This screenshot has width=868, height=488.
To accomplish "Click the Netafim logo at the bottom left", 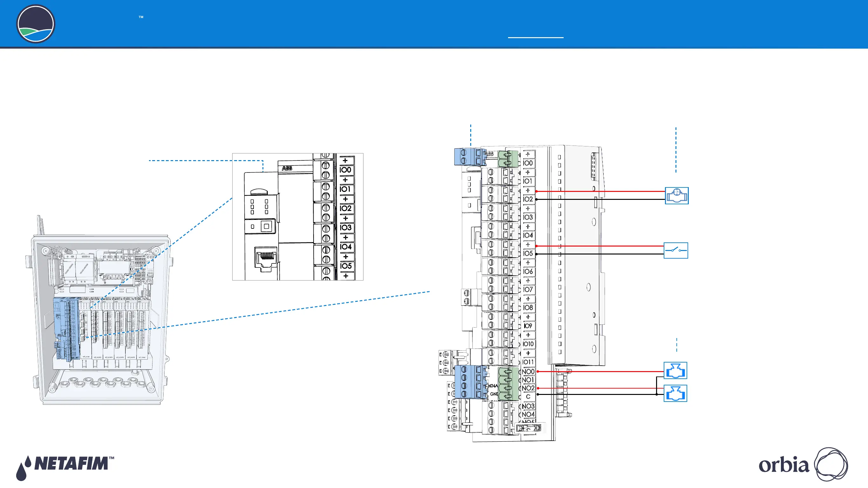I will point(65,468).
